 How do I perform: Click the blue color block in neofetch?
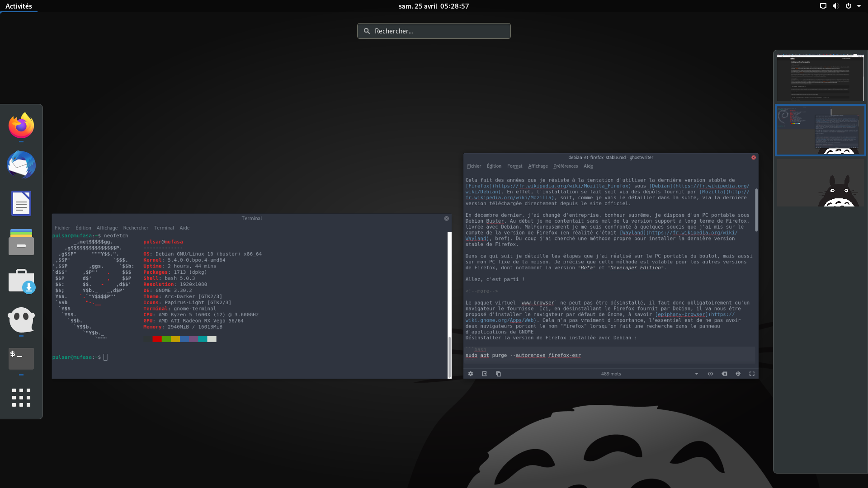(x=184, y=339)
